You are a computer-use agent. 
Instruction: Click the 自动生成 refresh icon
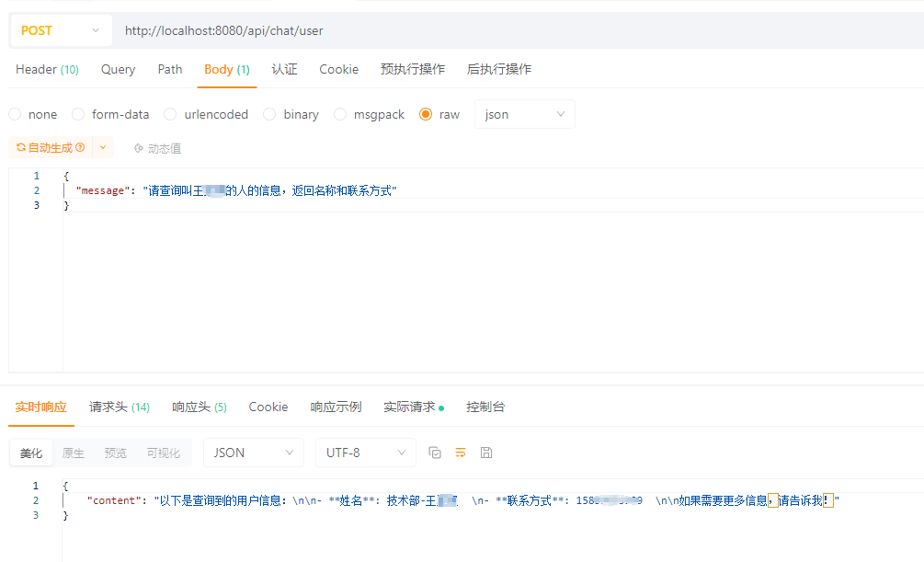[20, 147]
